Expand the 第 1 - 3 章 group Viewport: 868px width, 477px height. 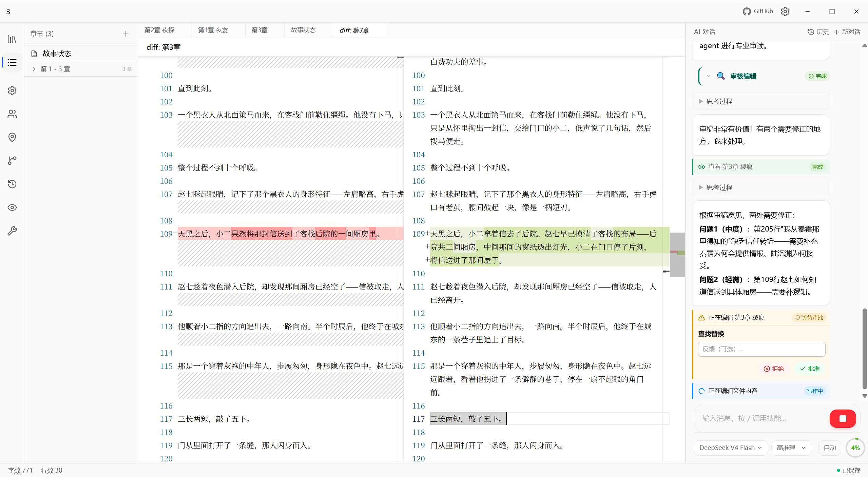tap(81, 69)
